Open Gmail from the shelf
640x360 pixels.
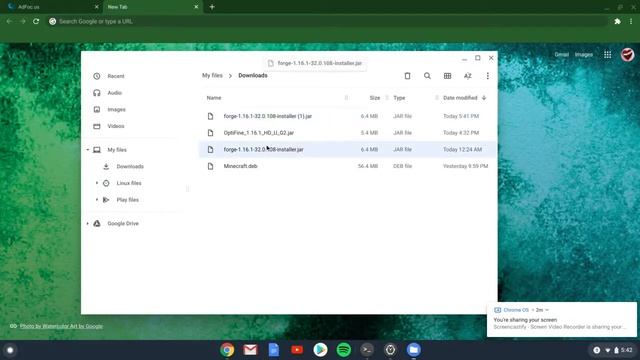(250, 350)
